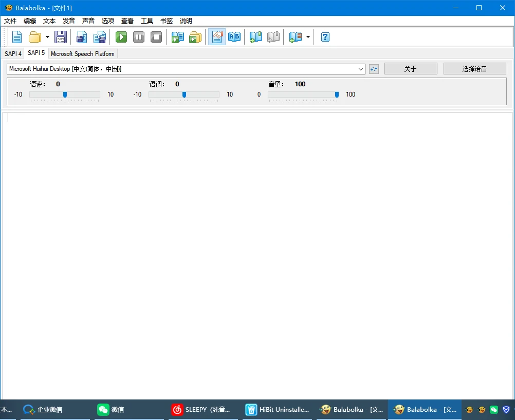Open the 文件 menu
Viewport: 515px width, 420px height.
(x=10, y=21)
